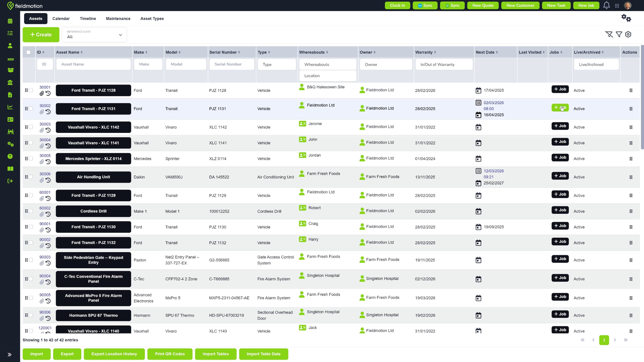Switch to the Asset Types tab
The image size is (644, 362).
tap(152, 19)
